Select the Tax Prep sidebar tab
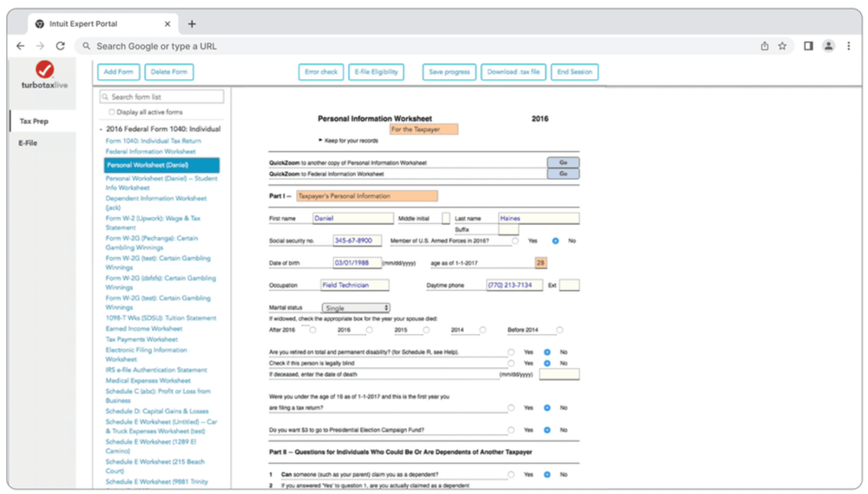The width and height of the screenshot is (868, 494). 43,121
